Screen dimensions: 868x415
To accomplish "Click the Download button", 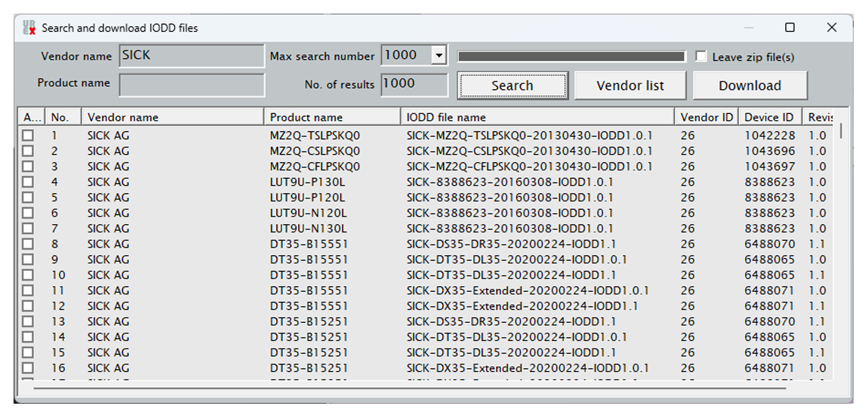I will click(x=750, y=86).
